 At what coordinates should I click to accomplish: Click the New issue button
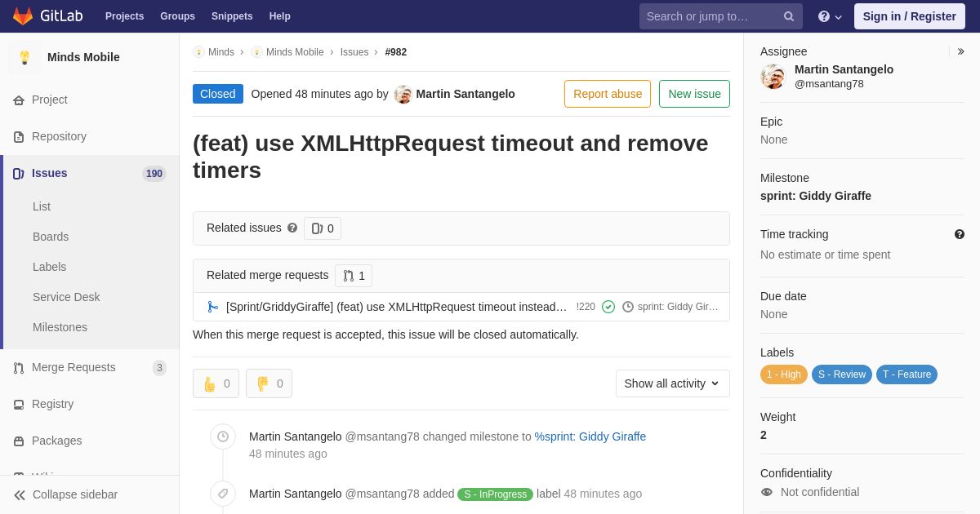[694, 94]
